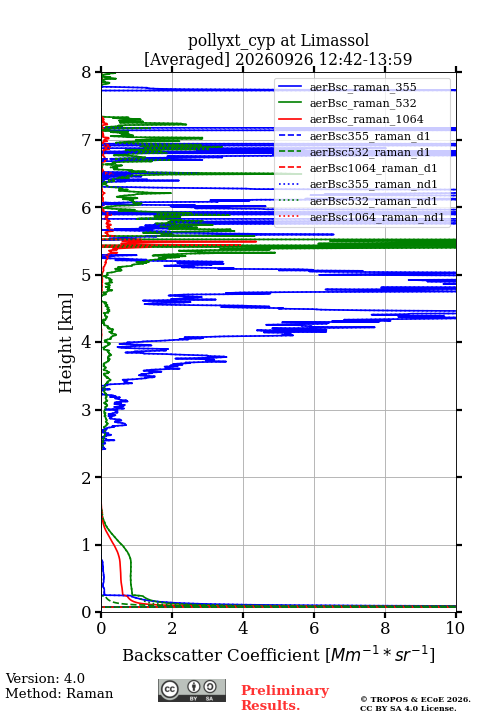Click the TROPOS & ECoE copyright notice
The image size is (480, 720).
point(415,703)
